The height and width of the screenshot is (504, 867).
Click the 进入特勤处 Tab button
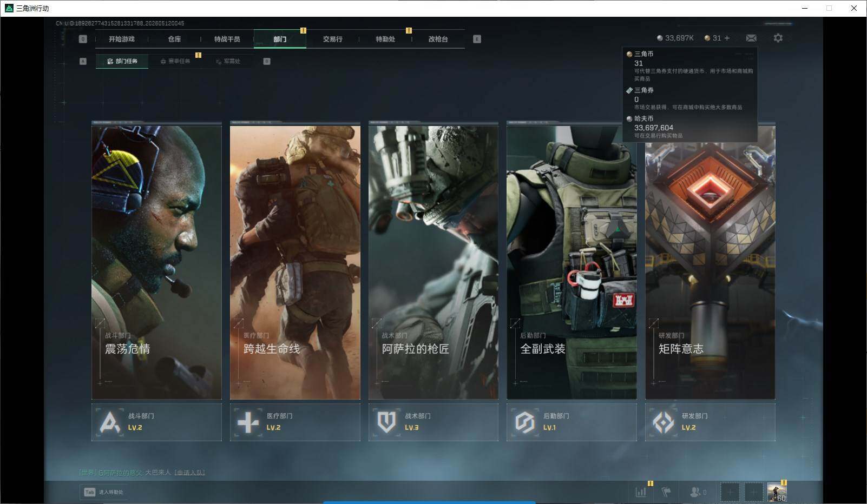(103, 492)
